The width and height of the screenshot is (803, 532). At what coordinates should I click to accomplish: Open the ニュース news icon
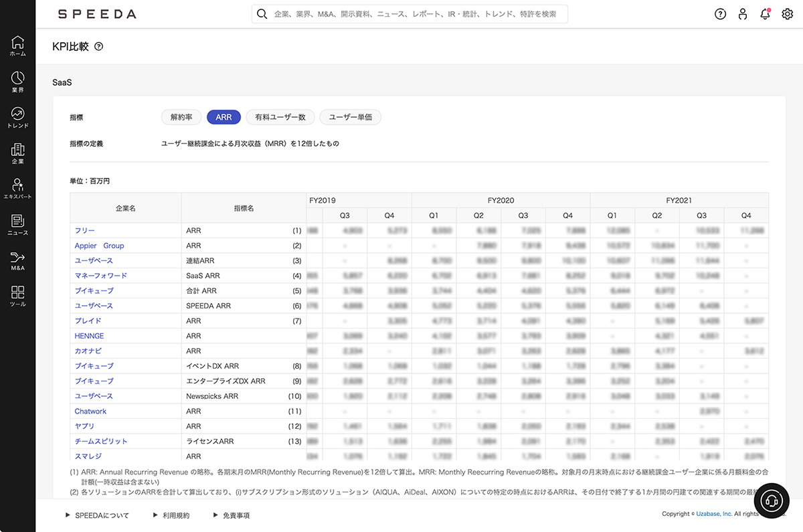pyautogui.click(x=18, y=224)
